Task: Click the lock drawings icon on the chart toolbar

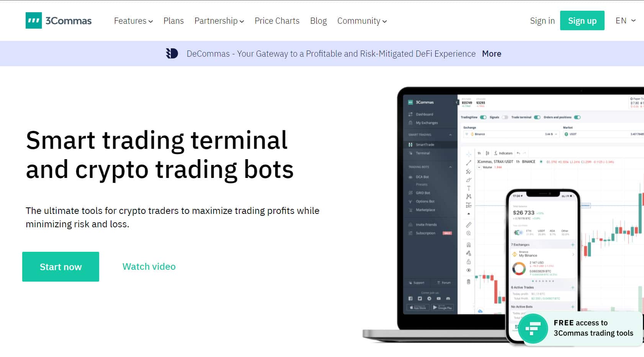Action: (469, 262)
